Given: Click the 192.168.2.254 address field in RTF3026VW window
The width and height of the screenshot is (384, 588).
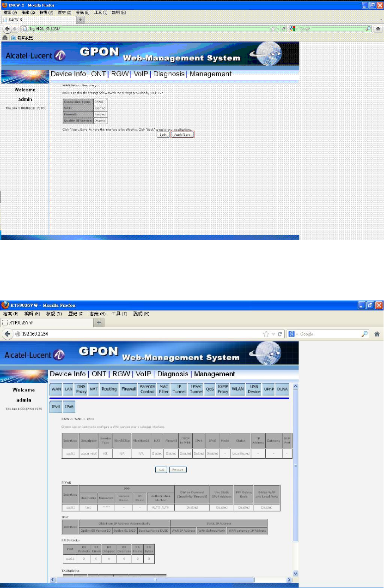Looking at the screenshot, I should click(139, 334).
